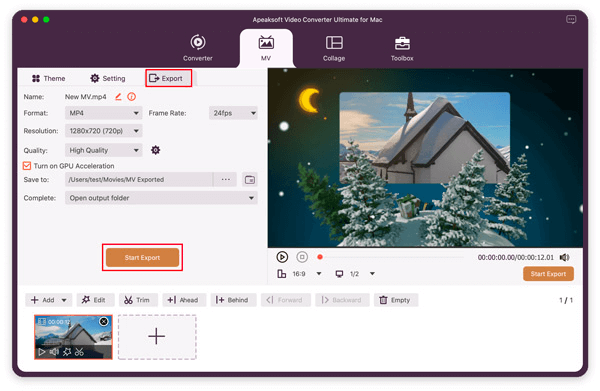This screenshot has width=600, height=391.
Task: Click the scissors icon on clip thumbnail
Action: (79, 352)
